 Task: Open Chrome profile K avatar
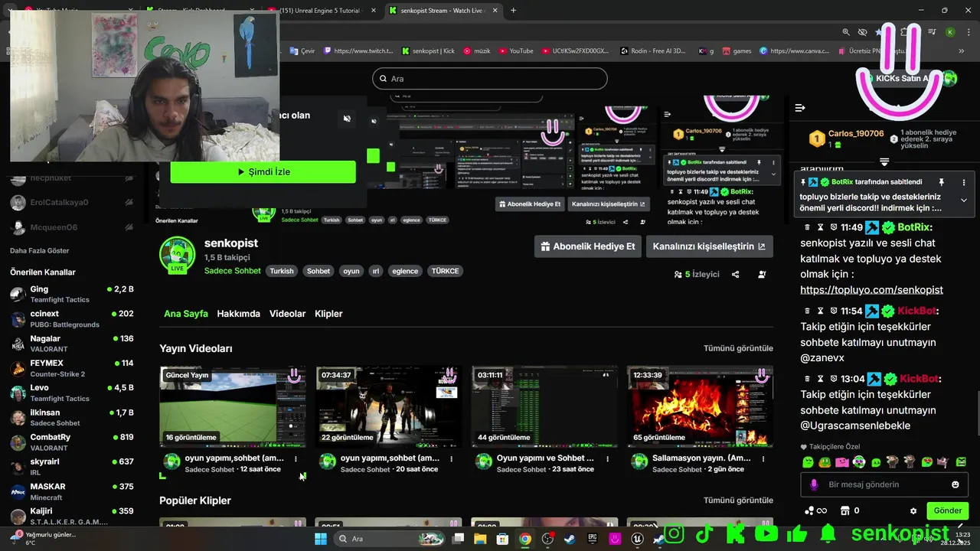coord(950,32)
